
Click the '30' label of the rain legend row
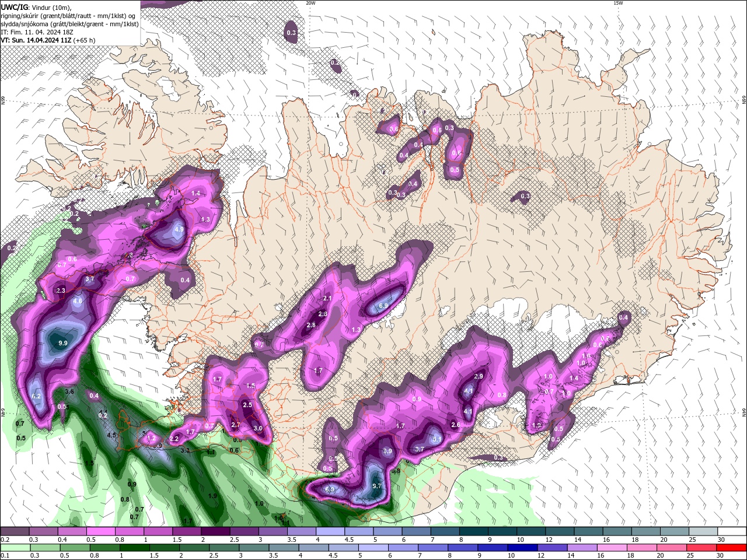coord(721,556)
